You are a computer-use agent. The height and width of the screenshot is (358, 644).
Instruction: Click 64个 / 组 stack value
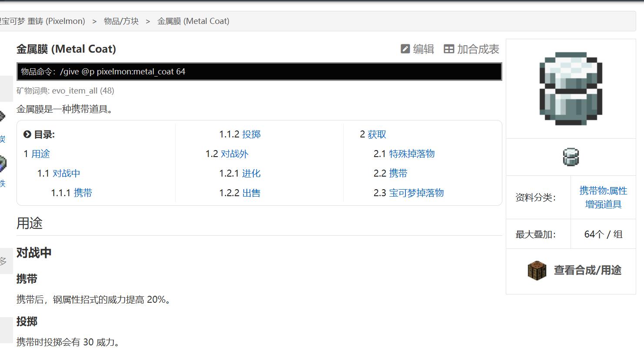click(x=603, y=234)
